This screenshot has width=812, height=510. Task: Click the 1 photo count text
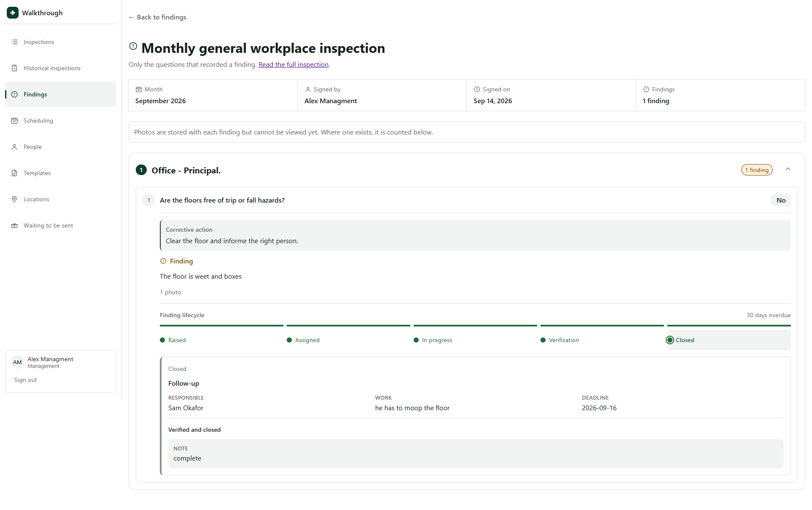[x=170, y=292]
